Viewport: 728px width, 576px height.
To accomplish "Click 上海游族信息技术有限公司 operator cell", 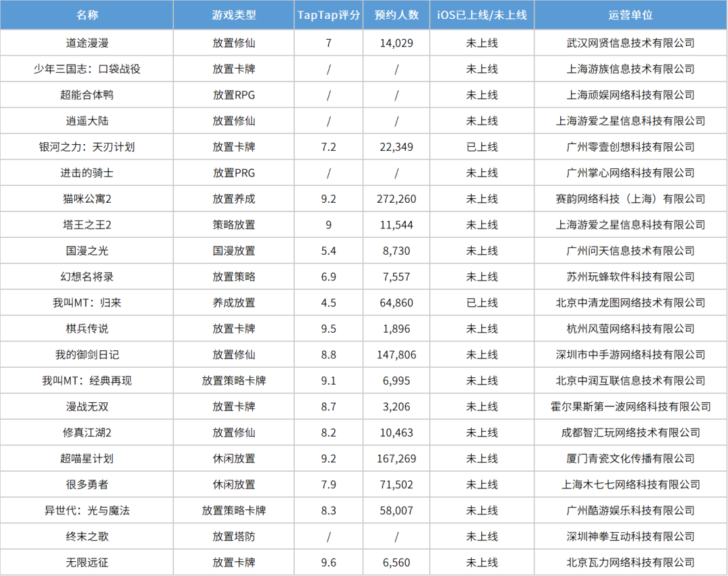I will (630, 69).
